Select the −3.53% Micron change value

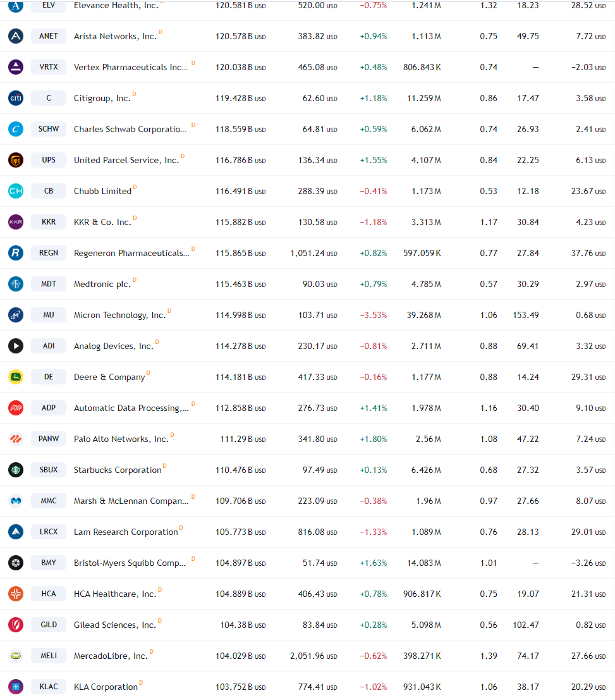click(374, 315)
